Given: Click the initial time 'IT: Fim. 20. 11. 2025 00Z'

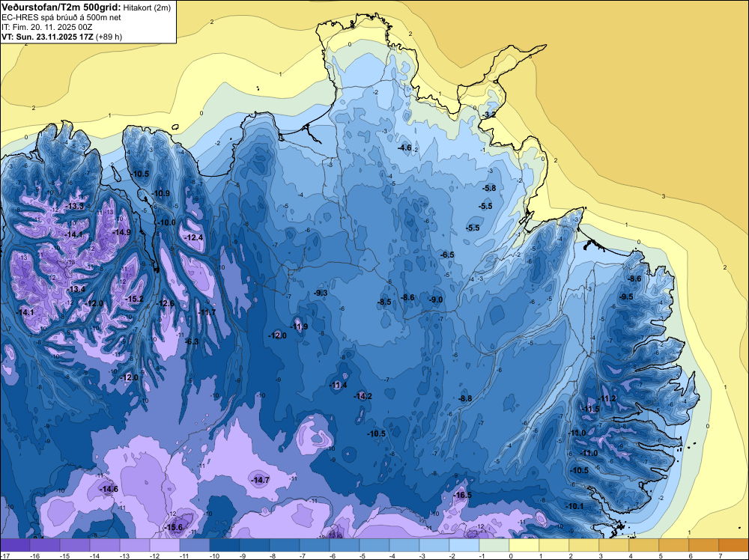Looking at the screenshot, I should click(46, 27).
